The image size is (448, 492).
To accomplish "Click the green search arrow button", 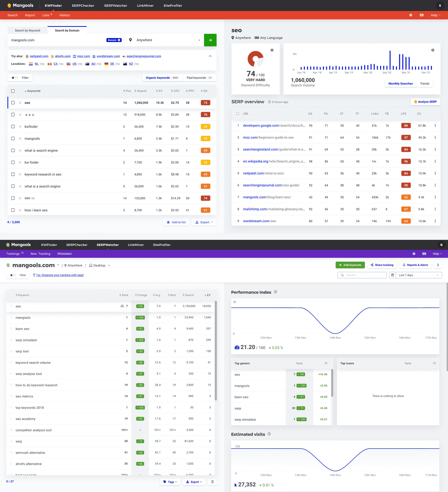I will (210, 40).
